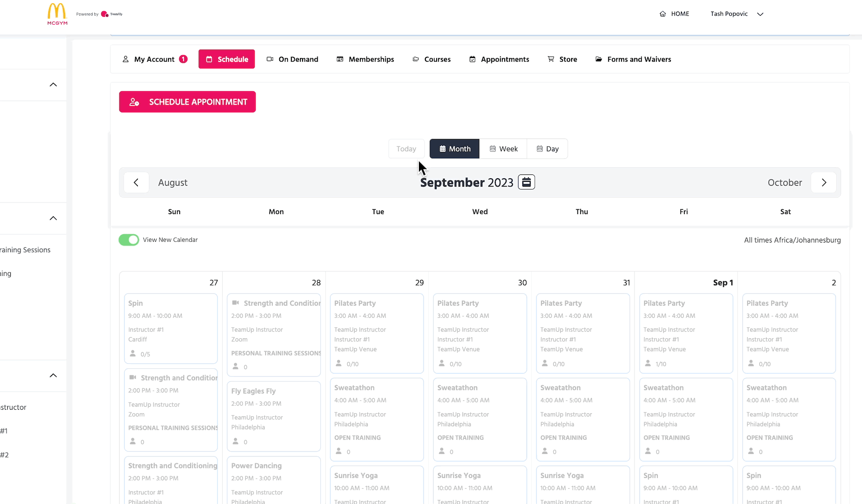Viewport: 862px width, 504px height.
Task: Click the My Account notification badge
Action: 183,59
